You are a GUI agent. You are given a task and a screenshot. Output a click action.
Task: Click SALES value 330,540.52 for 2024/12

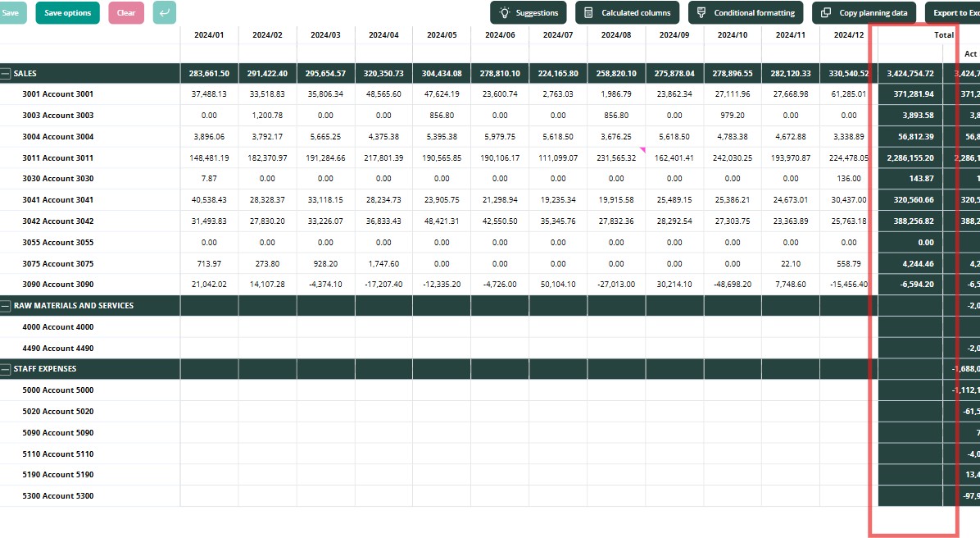[x=848, y=74]
